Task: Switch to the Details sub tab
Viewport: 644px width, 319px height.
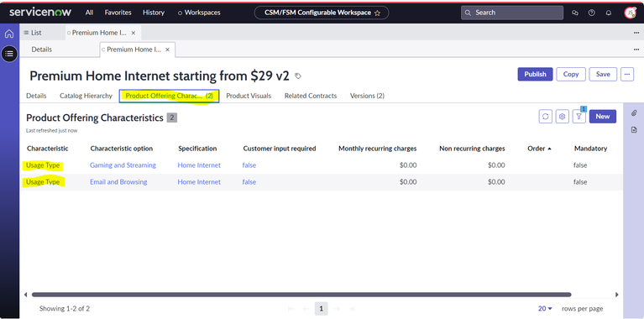Action: point(41,50)
